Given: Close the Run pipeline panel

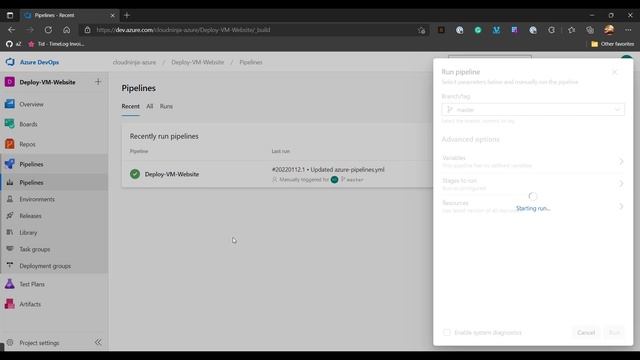Looking at the screenshot, I should click(x=615, y=72).
